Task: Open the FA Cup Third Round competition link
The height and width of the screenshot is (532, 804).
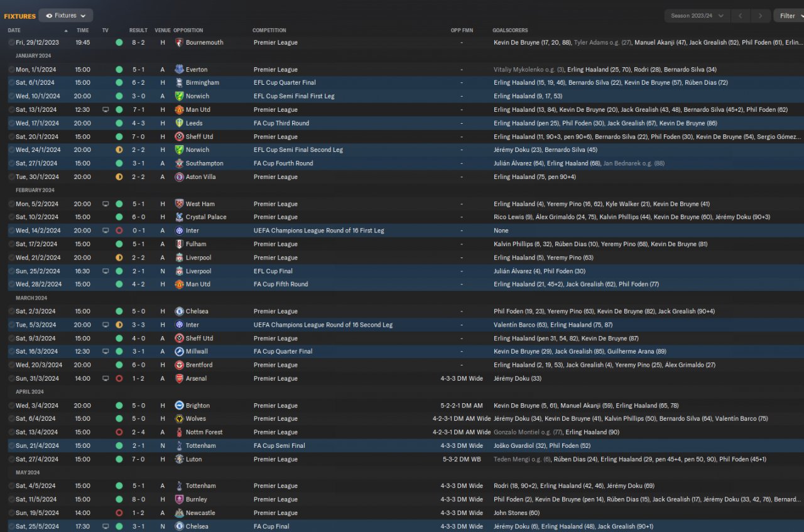Action: [x=281, y=123]
